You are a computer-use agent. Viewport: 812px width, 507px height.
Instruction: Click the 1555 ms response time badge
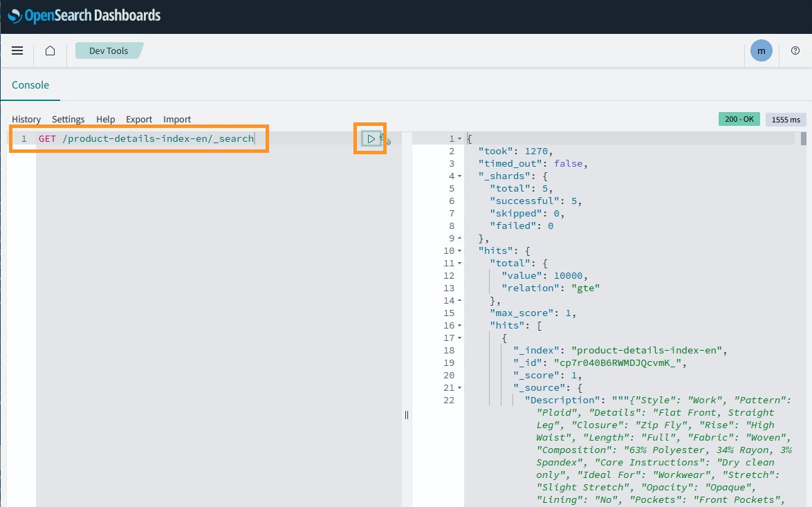pyautogui.click(x=786, y=120)
